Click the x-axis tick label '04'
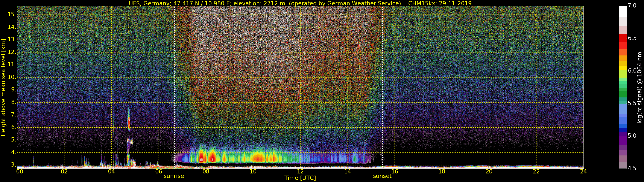Image resolution: width=644 pixels, height=182 pixels. tap(111, 172)
